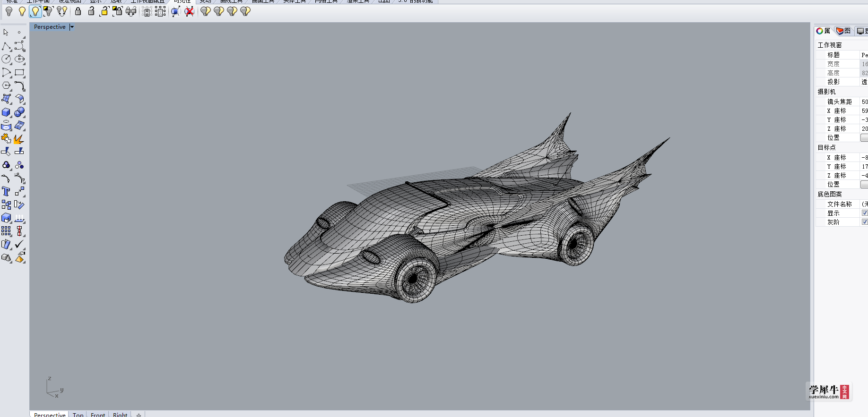Image resolution: width=868 pixels, height=417 pixels.
Task: Select the Control point curve tool
Action: [19, 46]
